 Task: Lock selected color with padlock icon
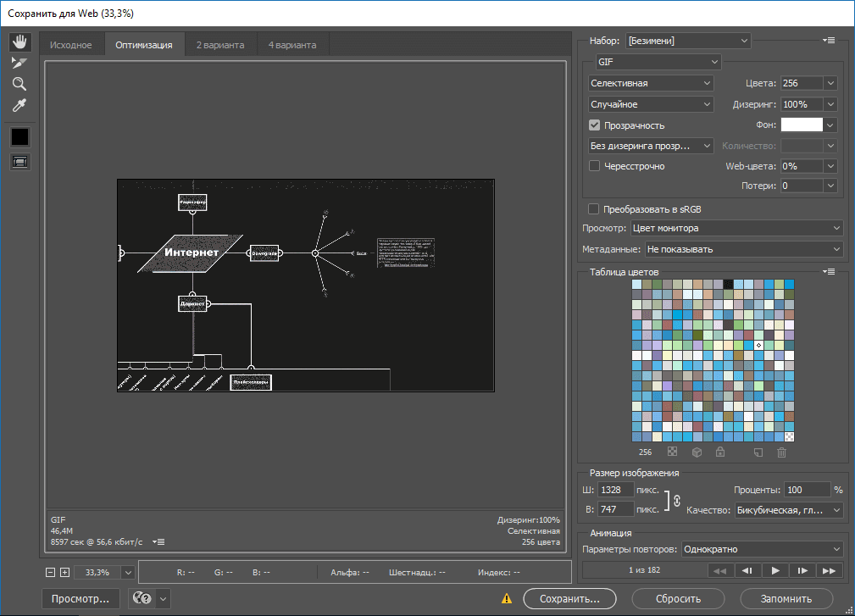click(x=720, y=452)
